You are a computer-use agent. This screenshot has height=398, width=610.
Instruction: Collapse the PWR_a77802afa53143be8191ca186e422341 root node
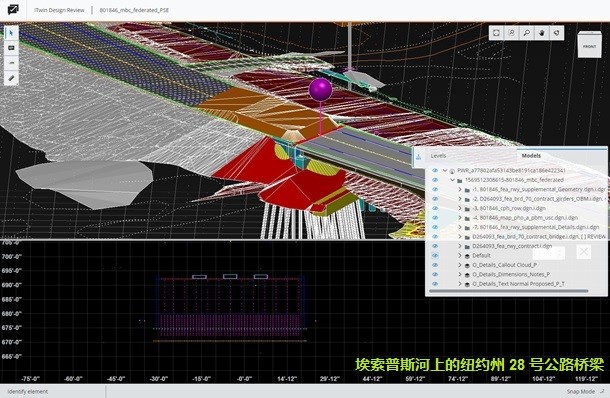point(445,170)
